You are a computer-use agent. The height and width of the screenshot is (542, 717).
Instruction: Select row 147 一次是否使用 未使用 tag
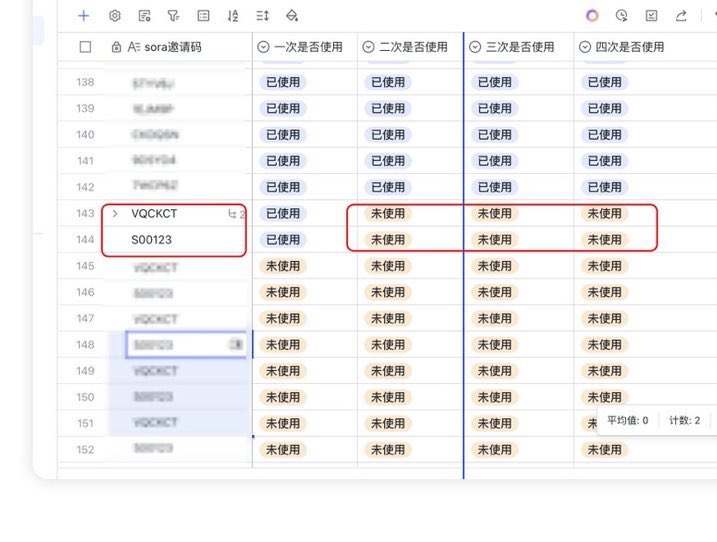(x=283, y=318)
